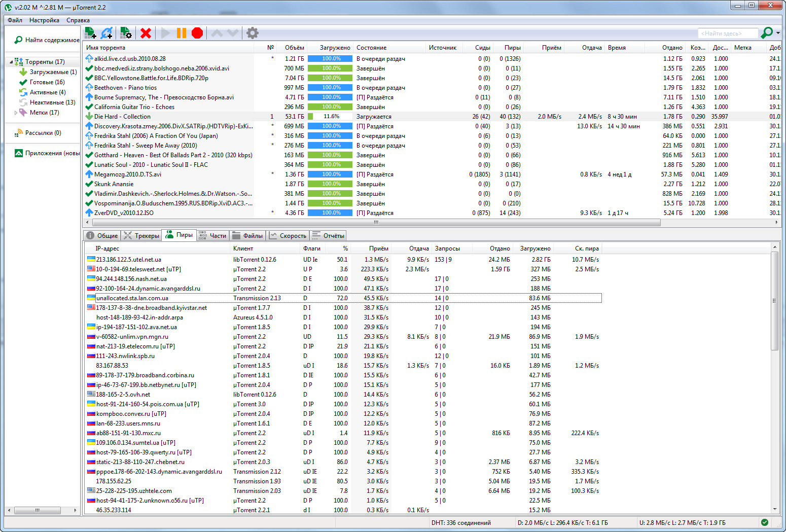Collapse the Торренты (17) tree node

tap(11, 62)
